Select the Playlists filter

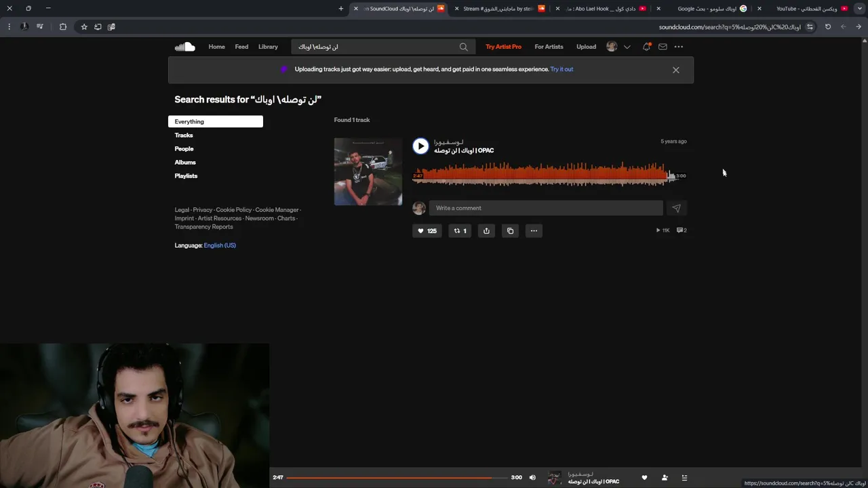pos(186,176)
